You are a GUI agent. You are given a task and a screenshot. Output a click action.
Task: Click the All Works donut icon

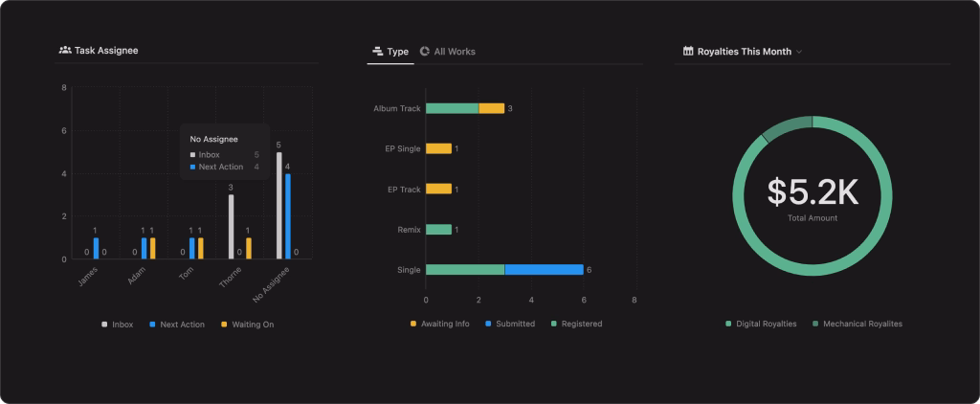tap(424, 52)
